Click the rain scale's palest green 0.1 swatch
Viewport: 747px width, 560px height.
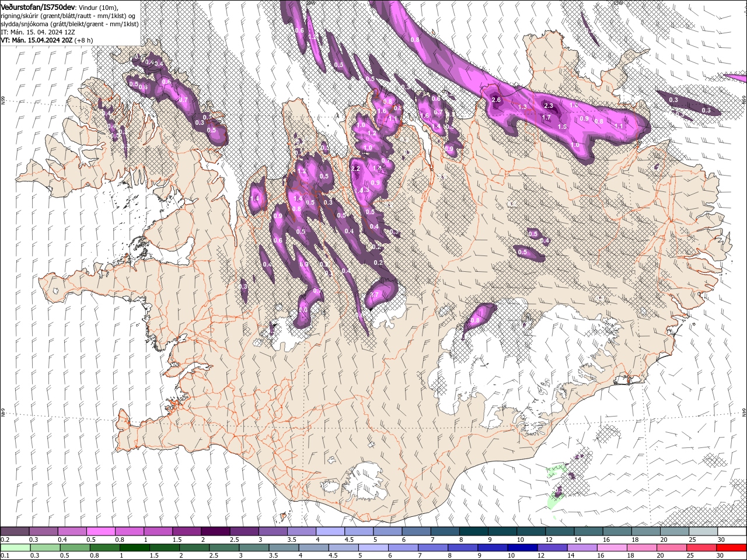coord(15,548)
